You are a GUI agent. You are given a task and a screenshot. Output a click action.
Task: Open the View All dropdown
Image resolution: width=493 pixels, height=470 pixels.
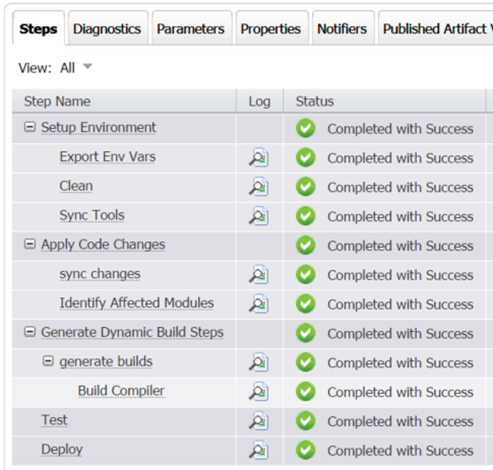click(x=76, y=68)
